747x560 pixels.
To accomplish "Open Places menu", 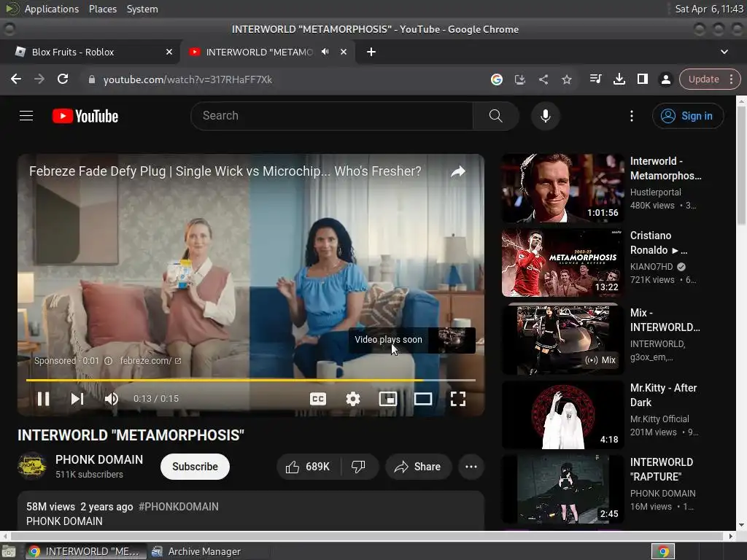I will point(102,9).
